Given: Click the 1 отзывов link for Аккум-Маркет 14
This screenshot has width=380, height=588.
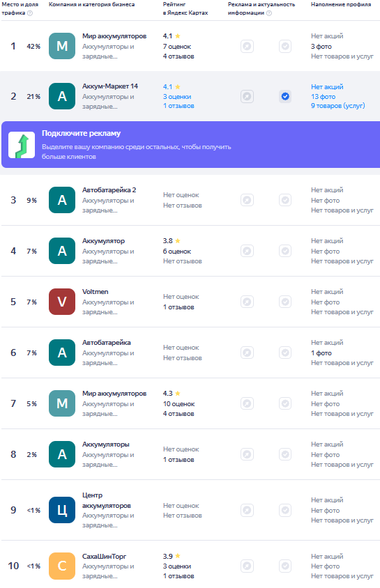Looking at the screenshot, I should click(x=178, y=106).
